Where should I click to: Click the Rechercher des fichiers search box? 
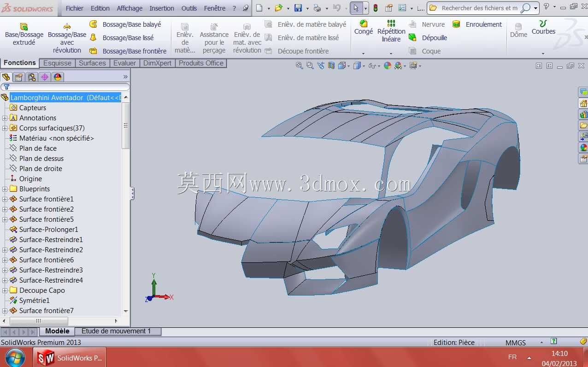click(x=479, y=8)
